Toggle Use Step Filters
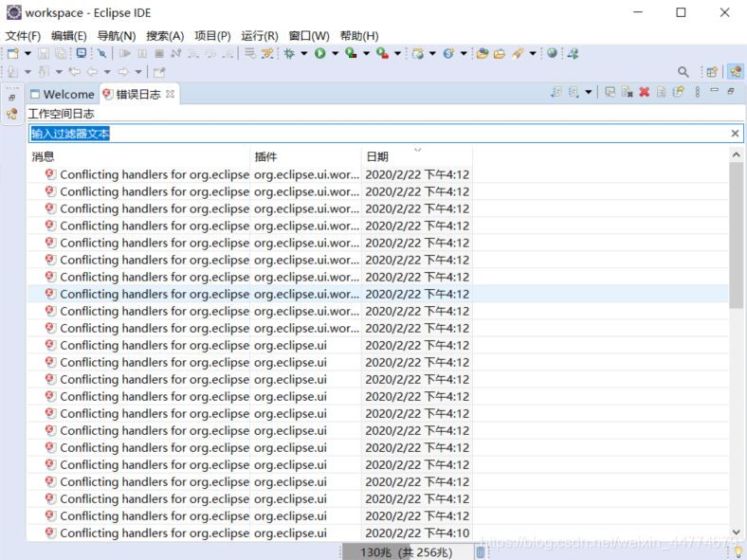 point(267,53)
